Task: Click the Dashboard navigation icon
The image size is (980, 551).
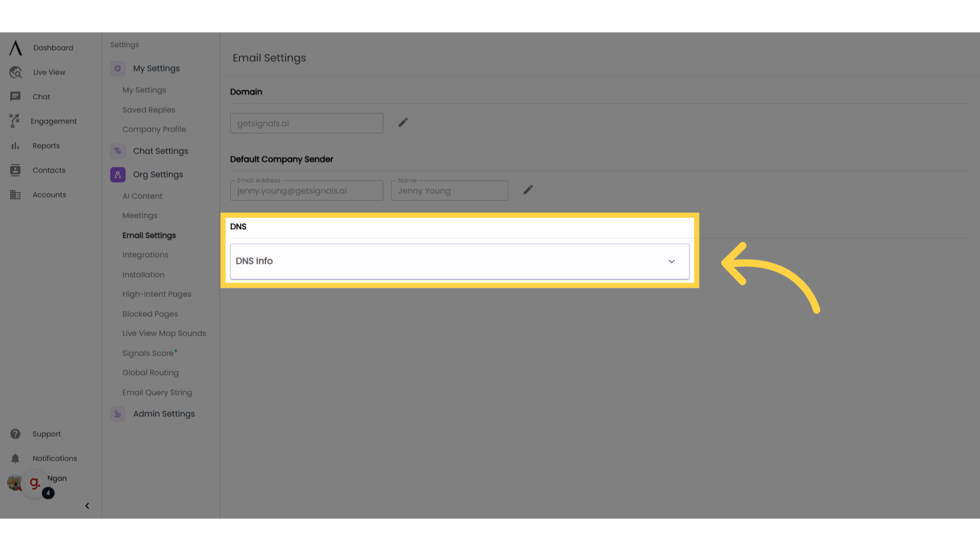Action: click(15, 47)
